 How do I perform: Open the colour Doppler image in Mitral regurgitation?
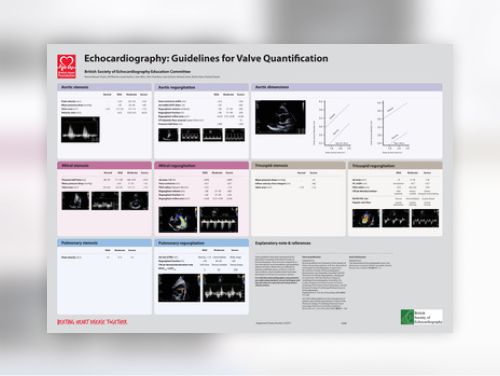click(178, 220)
